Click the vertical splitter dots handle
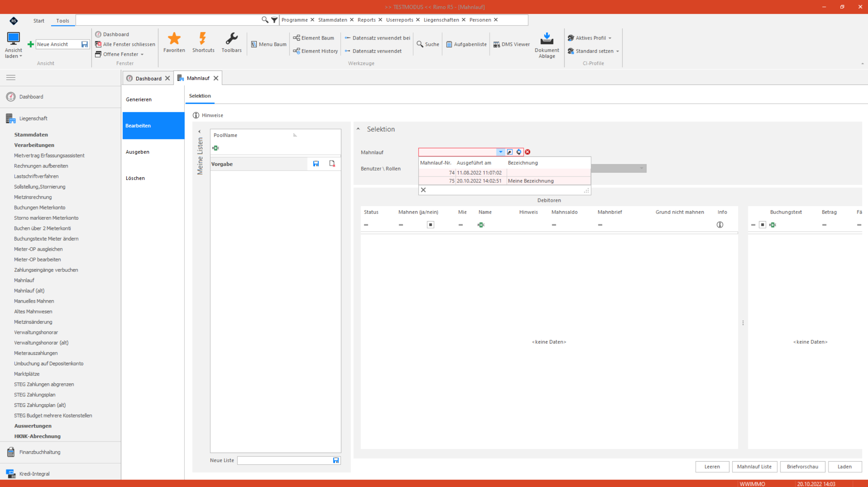Image resolution: width=868 pixels, height=487 pixels. click(x=743, y=323)
